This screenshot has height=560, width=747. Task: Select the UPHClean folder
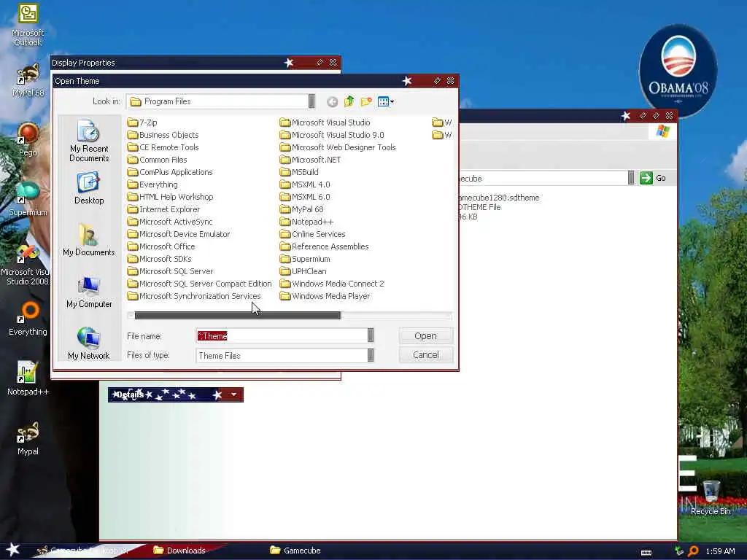click(x=303, y=271)
